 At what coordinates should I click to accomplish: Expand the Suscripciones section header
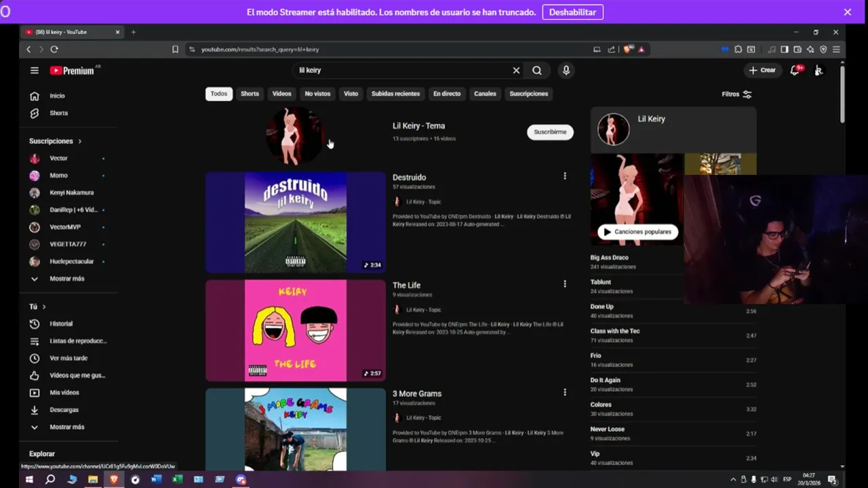pos(55,141)
